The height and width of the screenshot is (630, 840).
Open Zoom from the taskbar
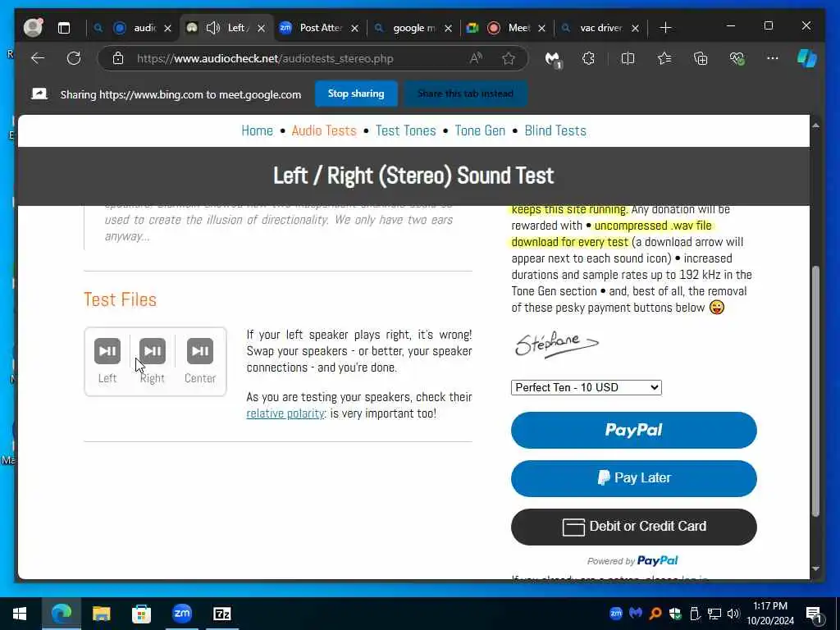[181, 614]
